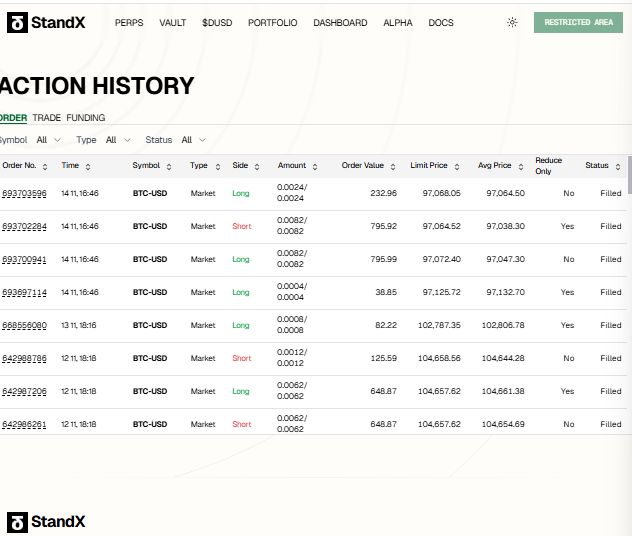The width and height of the screenshot is (632, 536).
Task: Click order value 232.96
Action: (383, 193)
